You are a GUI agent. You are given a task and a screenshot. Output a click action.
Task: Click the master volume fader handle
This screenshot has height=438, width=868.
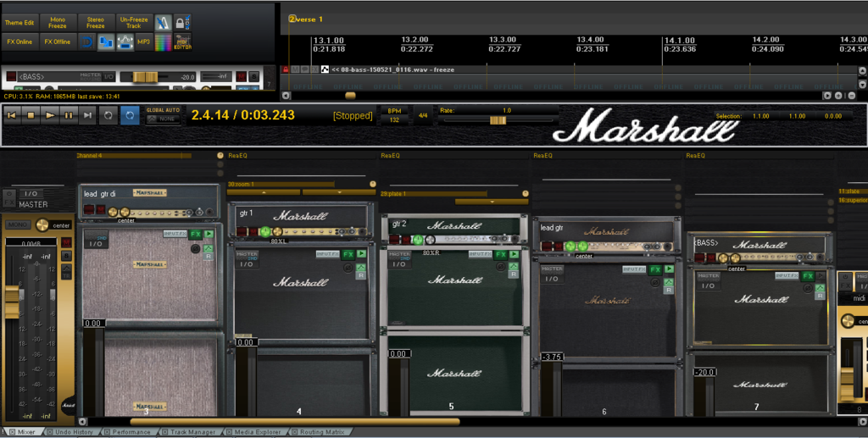(12, 302)
